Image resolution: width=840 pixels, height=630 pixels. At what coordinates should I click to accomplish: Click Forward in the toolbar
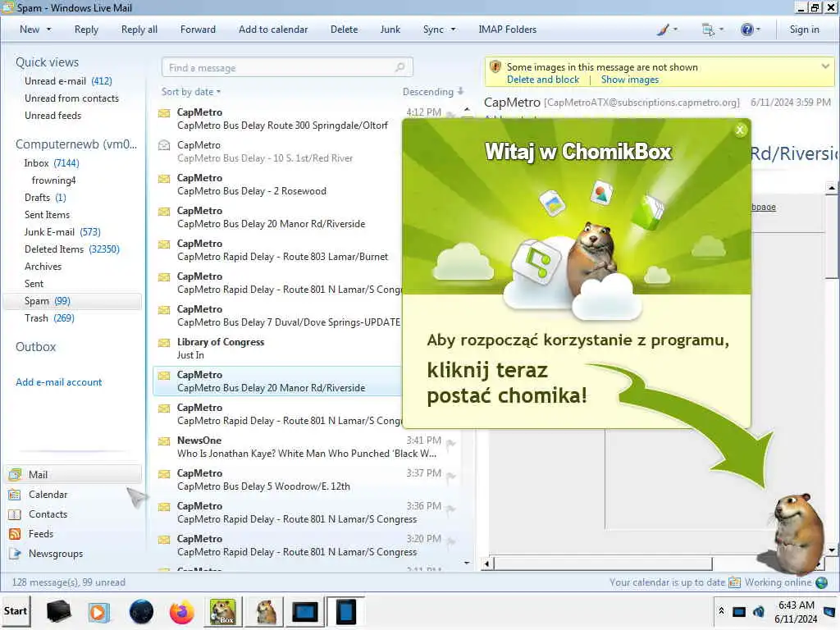[198, 30]
